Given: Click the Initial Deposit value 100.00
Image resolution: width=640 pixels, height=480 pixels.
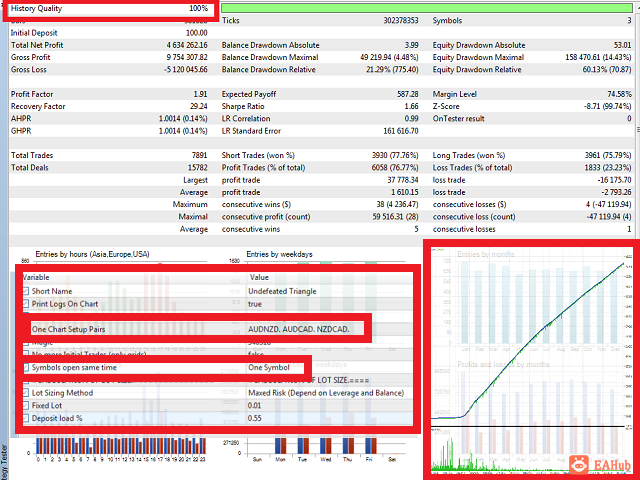Looking at the screenshot, I should (197, 33).
